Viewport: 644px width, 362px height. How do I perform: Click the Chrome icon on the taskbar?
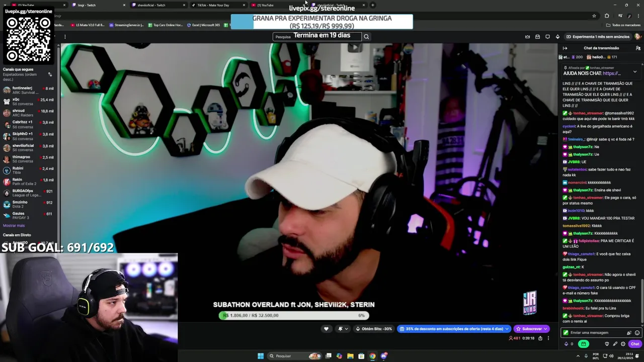372,356
